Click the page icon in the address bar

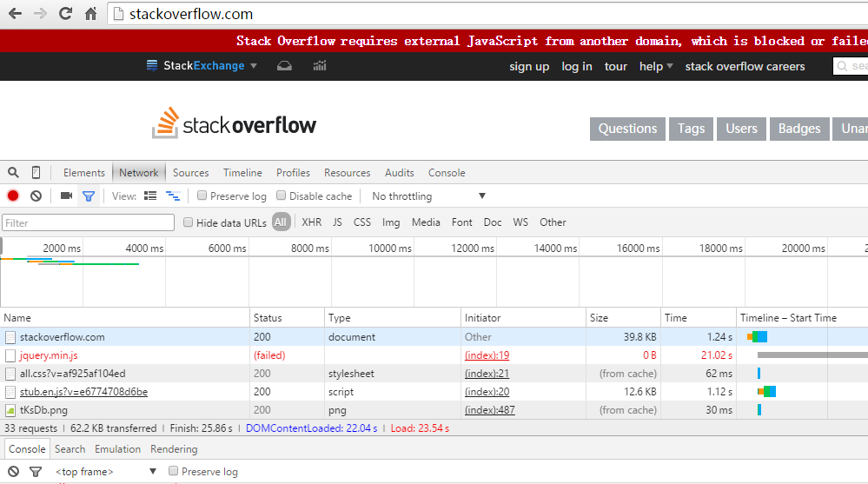(118, 14)
